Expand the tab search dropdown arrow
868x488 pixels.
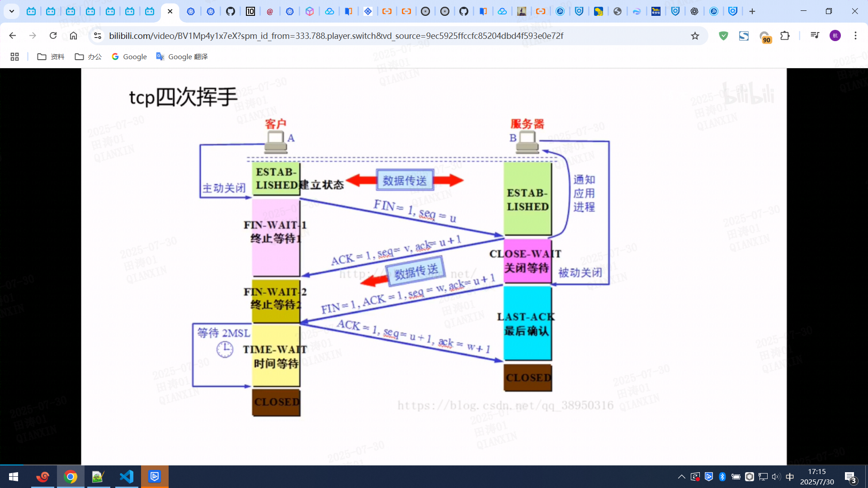[x=11, y=11]
